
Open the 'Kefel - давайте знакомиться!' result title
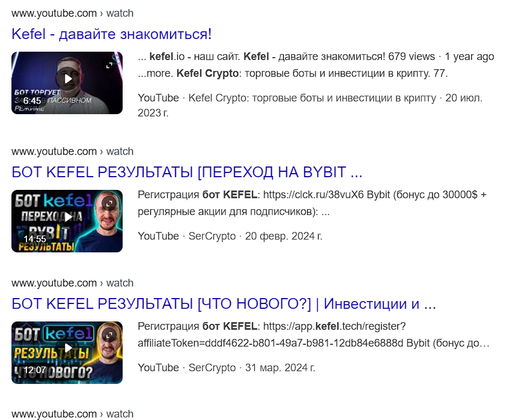112,34
